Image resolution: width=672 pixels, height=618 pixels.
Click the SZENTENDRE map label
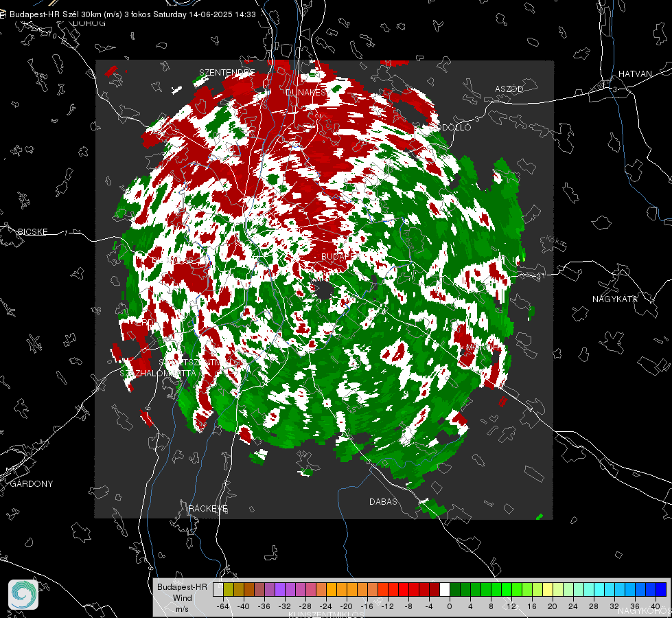click(x=227, y=73)
